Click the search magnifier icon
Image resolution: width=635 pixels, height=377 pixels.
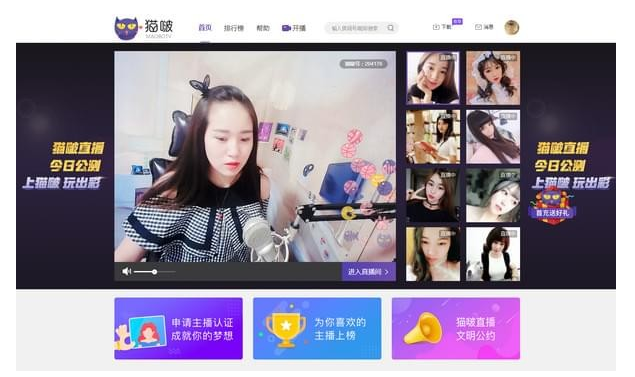[390, 28]
